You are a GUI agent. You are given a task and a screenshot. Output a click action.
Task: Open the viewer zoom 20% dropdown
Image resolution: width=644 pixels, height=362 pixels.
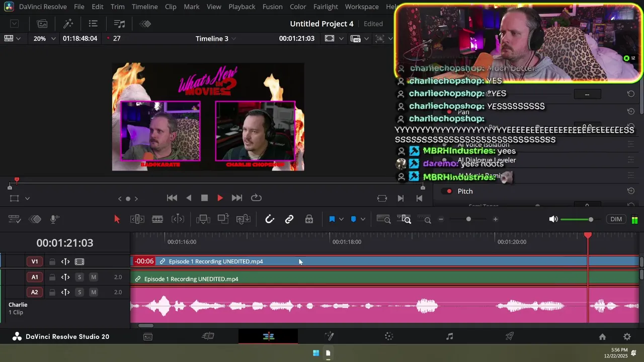44,38
